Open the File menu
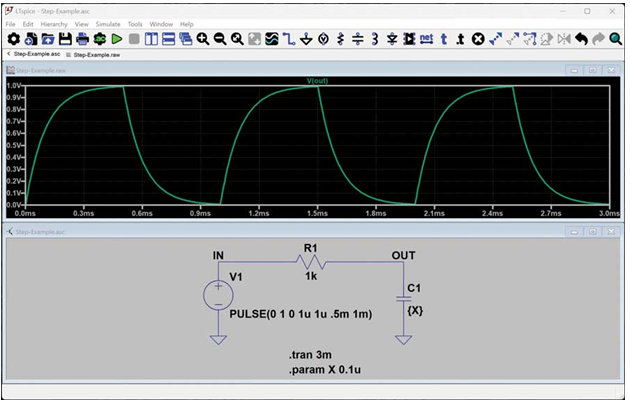The width and height of the screenshot is (630, 405). coord(10,24)
